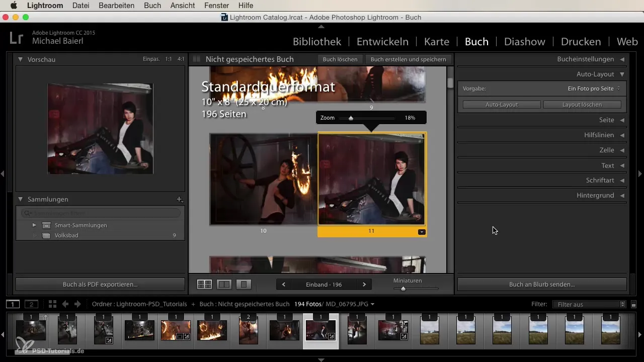Screen dimensions: 644x362
Task: Open Apple menu
Action: pos(14,6)
